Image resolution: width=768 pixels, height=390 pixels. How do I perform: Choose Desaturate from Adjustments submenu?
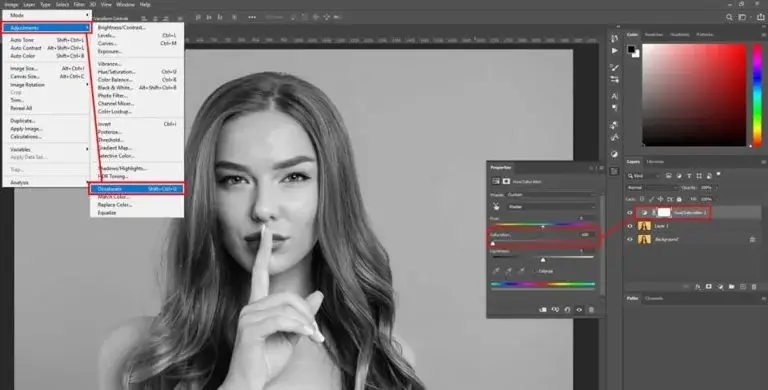[x=137, y=189]
